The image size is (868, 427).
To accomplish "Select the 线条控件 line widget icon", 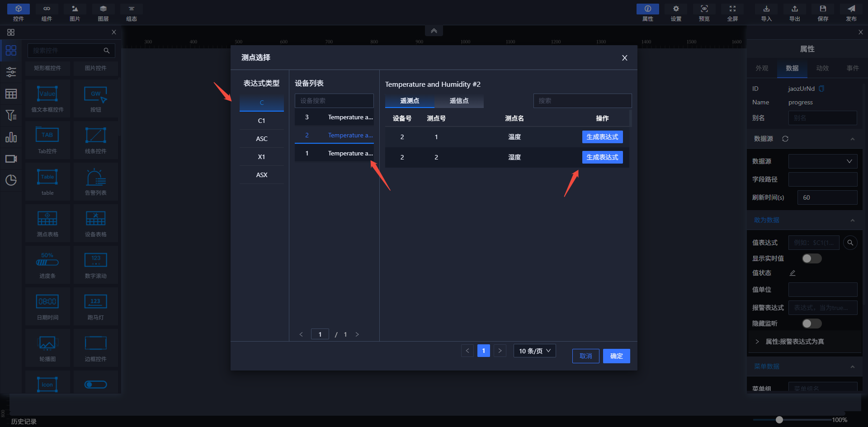I will pos(96,135).
